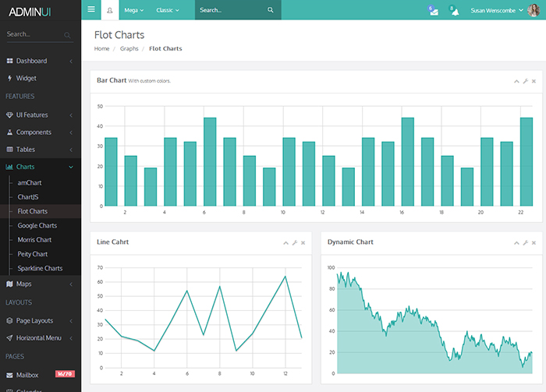Click the Graphs breadcrumb link
This screenshot has height=392, width=546.
pos(129,48)
